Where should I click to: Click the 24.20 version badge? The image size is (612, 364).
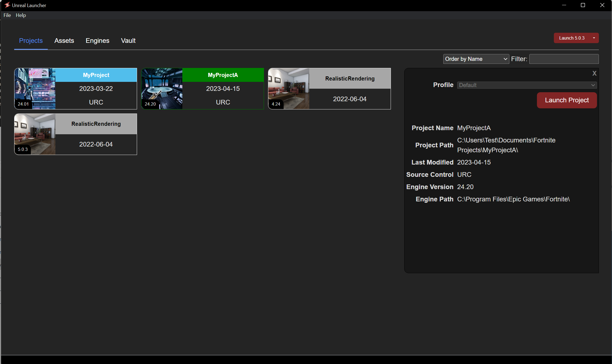click(150, 104)
